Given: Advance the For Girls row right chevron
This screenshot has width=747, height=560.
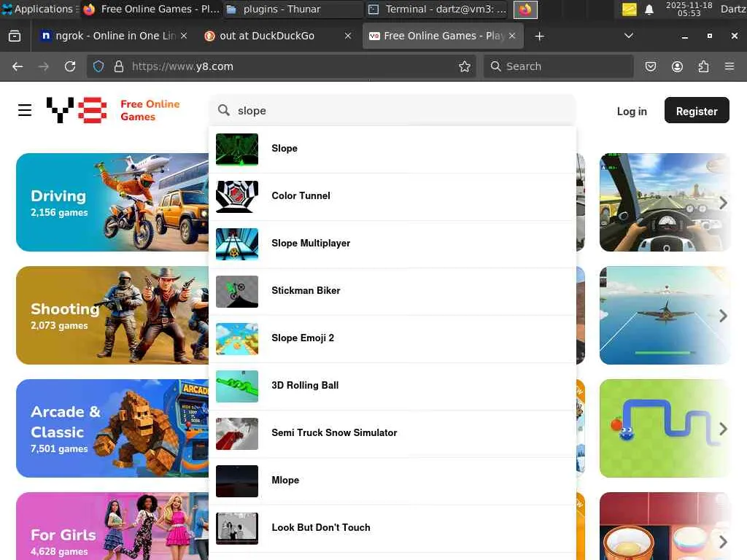Looking at the screenshot, I should point(723,542).
